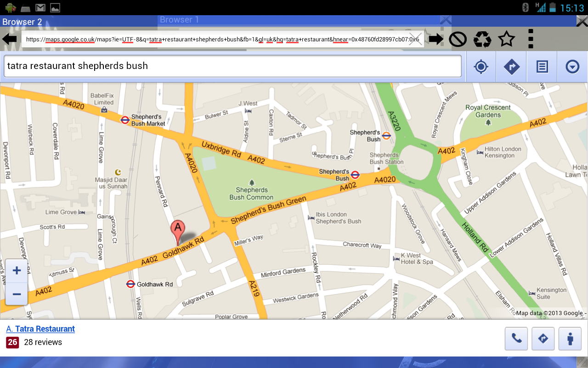Open the picture notification in status bar
Viewport: 588px width, 368px height.
tap(55, 7)
